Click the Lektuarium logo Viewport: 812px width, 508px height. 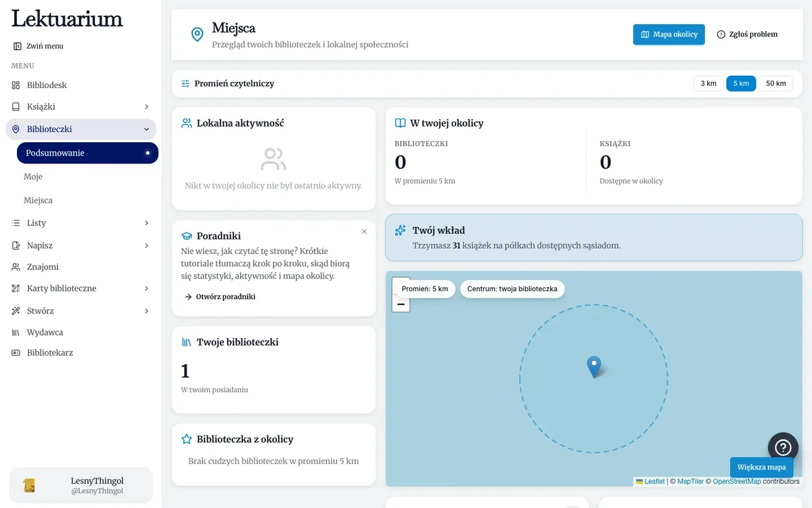click(67, 18)
